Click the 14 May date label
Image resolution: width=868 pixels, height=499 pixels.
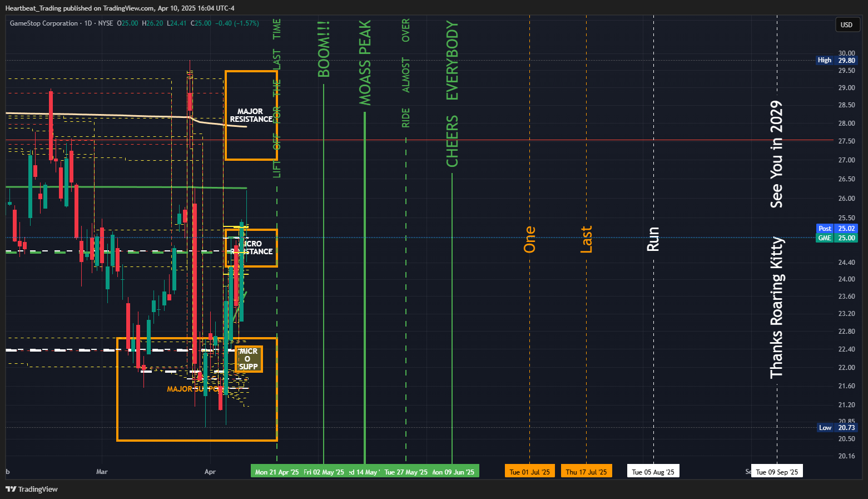tap(365, 472)
